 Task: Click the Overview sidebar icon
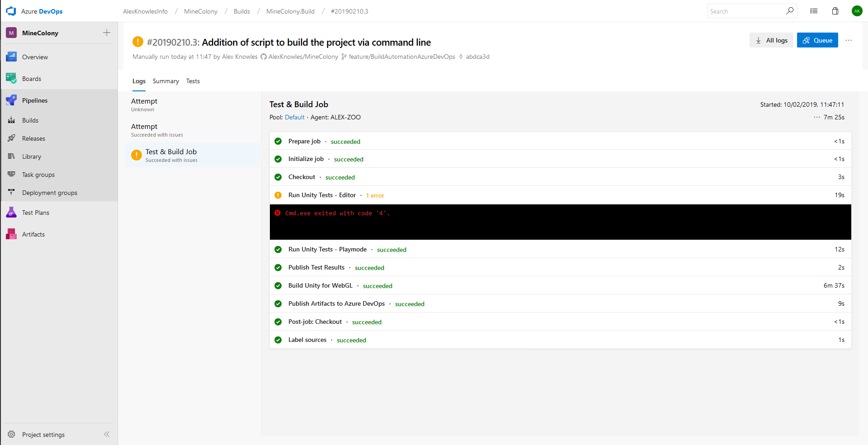click(11, 57)
